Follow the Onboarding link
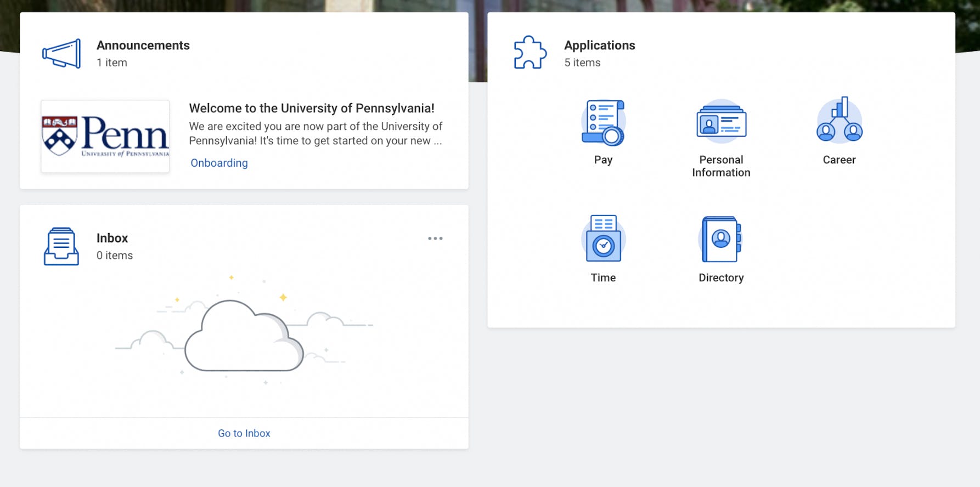 coord(219,163)
